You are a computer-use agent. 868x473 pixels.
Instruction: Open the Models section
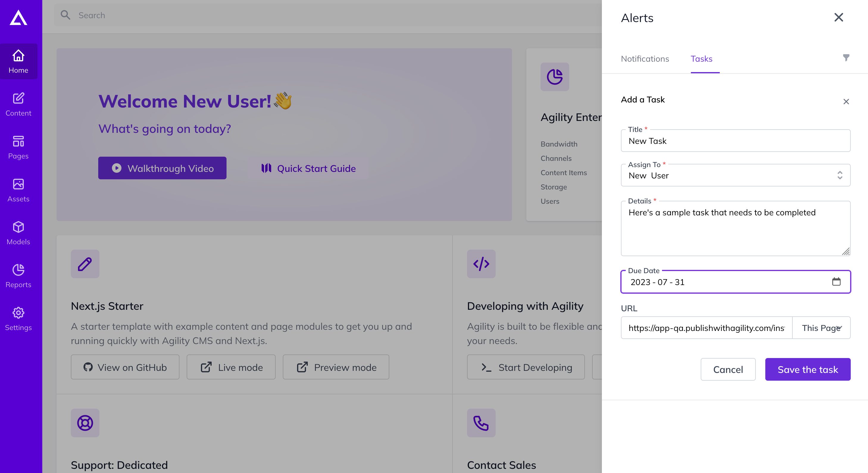tap(18, 233)
